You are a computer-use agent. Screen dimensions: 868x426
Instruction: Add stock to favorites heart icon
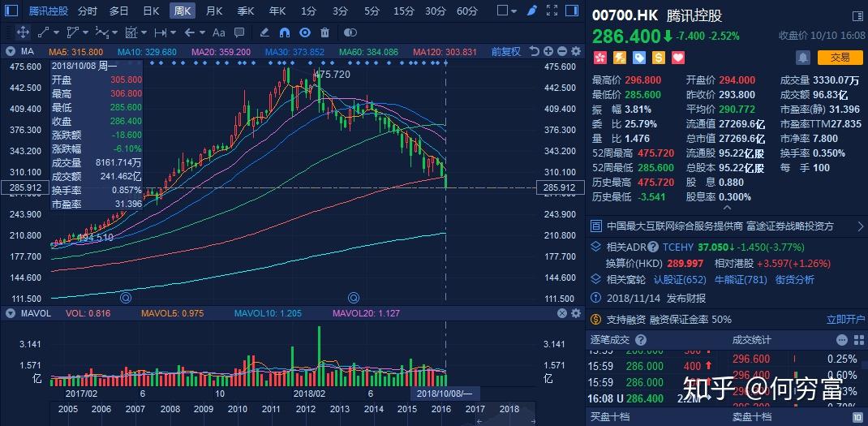coord(678,57)
